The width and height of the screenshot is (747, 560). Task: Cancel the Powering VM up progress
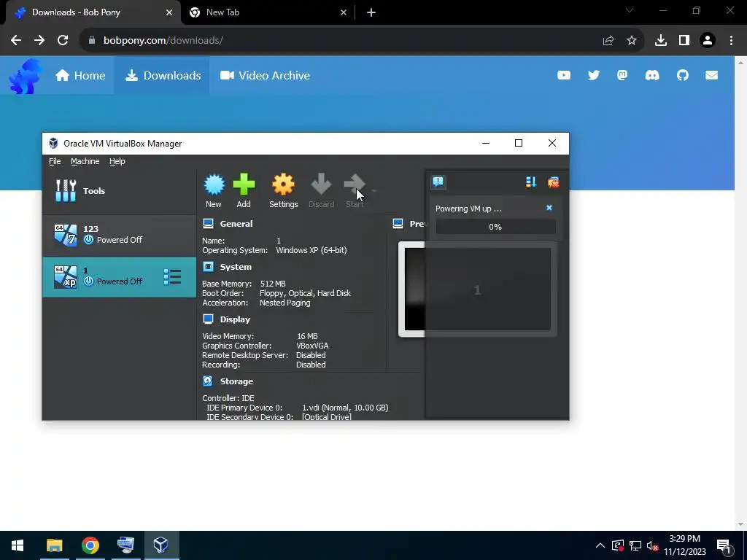(x=549, y=208)
